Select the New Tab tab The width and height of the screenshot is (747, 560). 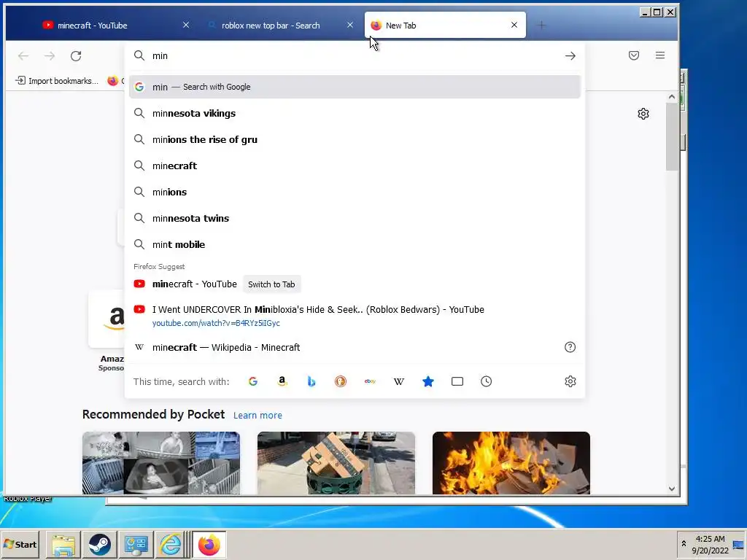tap(445, 26)
